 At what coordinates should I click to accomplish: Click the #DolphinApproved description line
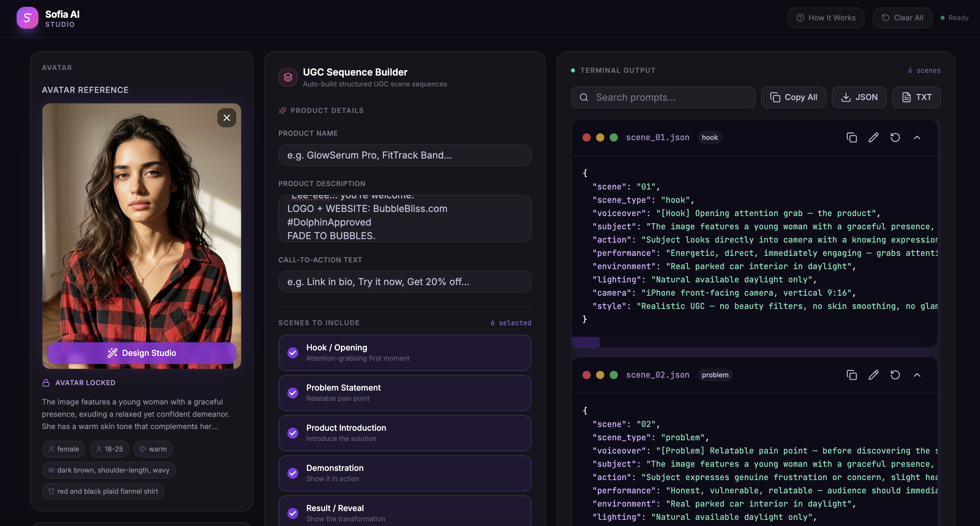tap(329, 222)
